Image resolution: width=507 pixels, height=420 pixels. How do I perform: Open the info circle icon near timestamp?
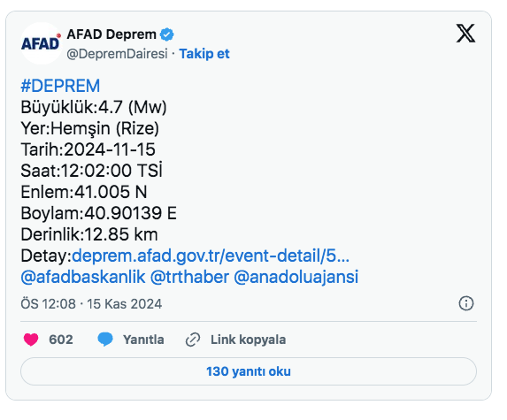coord(466,303)
